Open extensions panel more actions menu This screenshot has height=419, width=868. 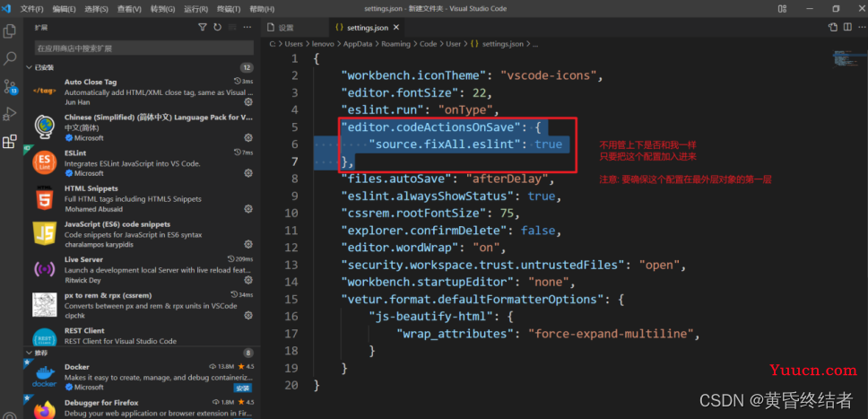(247, 27)
